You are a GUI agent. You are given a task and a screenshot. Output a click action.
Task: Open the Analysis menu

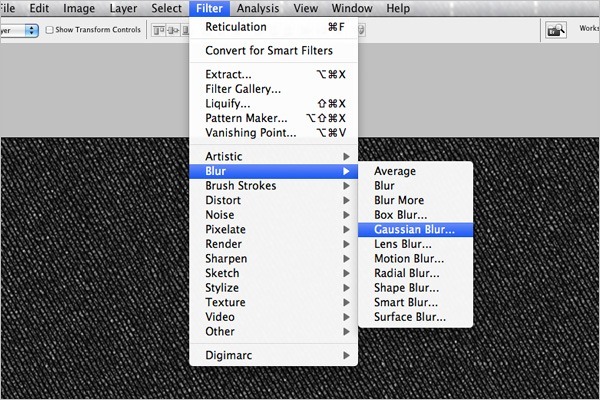click(258, 8)
